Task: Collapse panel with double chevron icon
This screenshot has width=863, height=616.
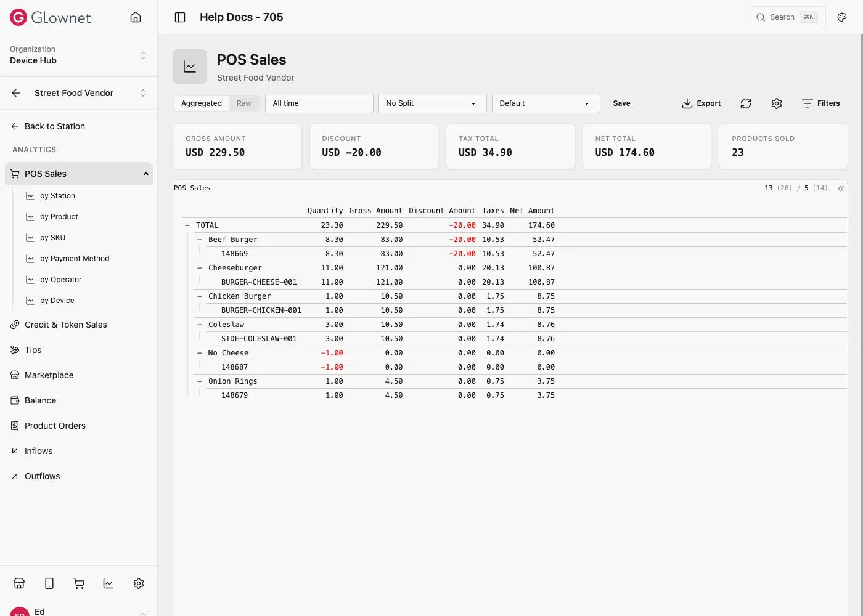Action: point(841,188)
